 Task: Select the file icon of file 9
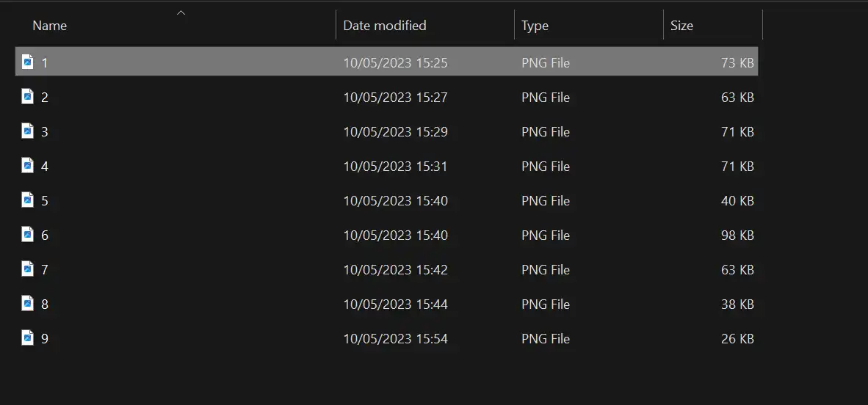(28, 338)
